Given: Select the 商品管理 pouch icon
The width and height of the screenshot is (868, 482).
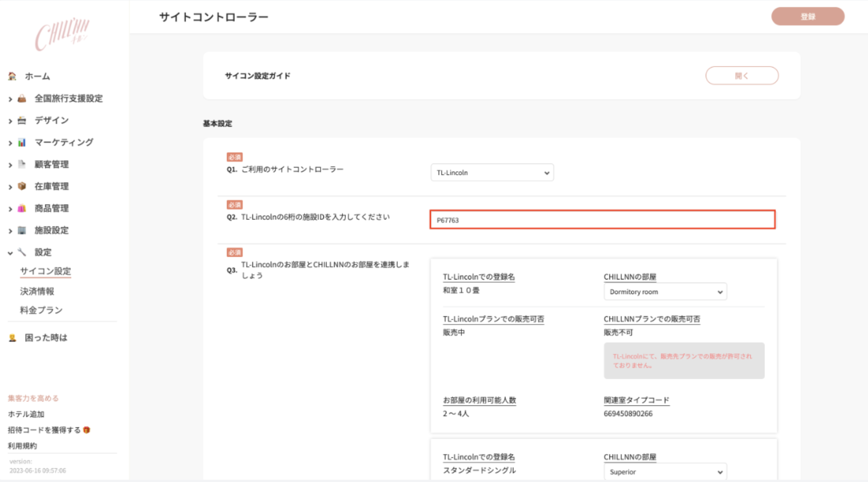Looking at the screenshot, I should [22, 208].
